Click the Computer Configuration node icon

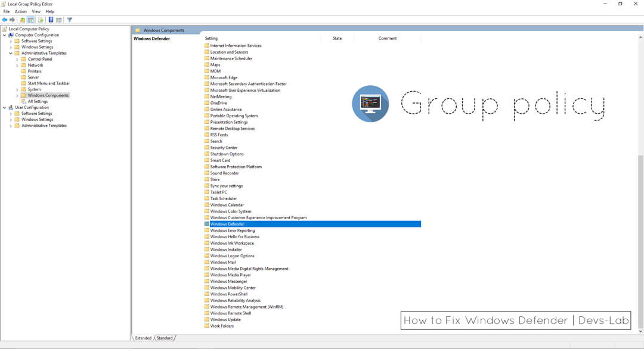click(11, 35)
